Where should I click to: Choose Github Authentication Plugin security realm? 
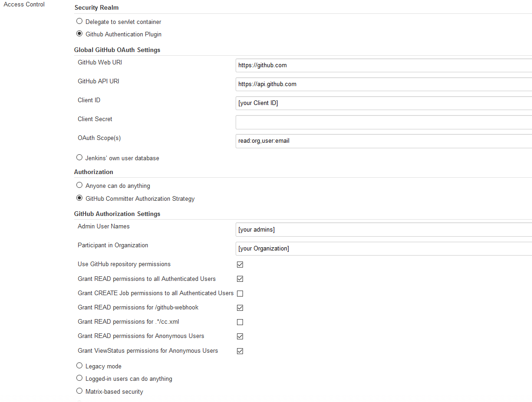coord(79,33)
